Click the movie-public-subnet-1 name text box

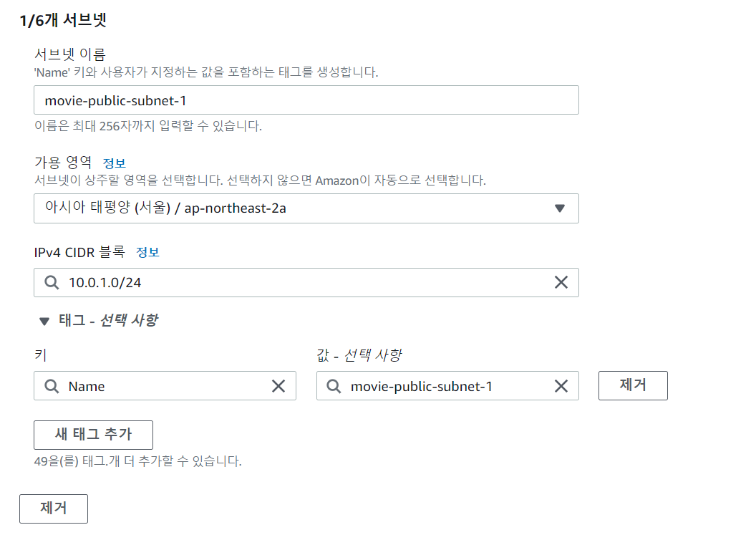(306, 100)
